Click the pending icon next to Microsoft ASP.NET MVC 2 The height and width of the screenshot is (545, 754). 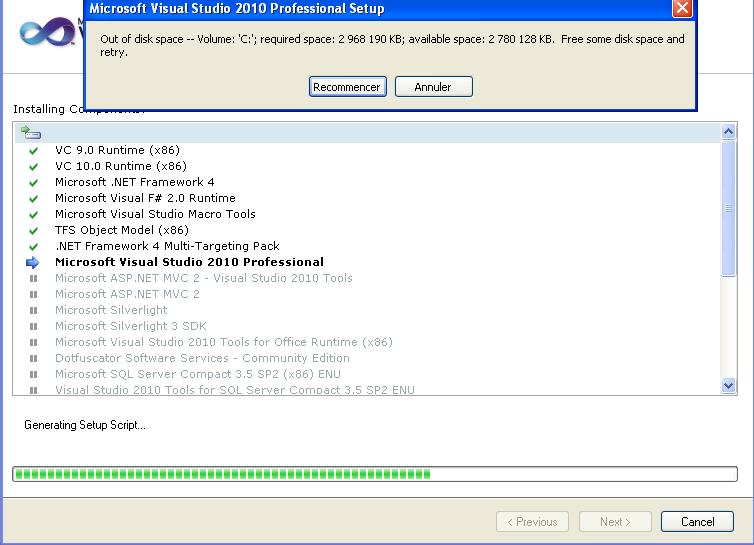(x=33, y=295)
